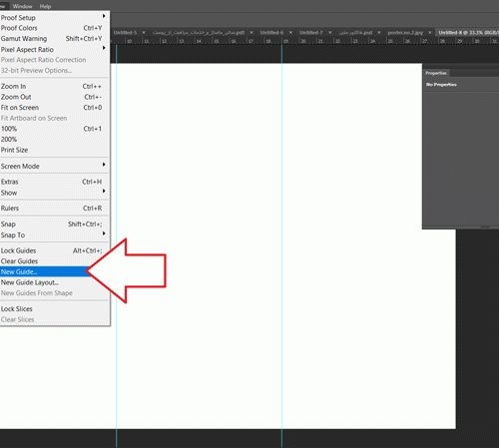
Task: Choose Zoom In from the menu
Action: coord(55,86)
